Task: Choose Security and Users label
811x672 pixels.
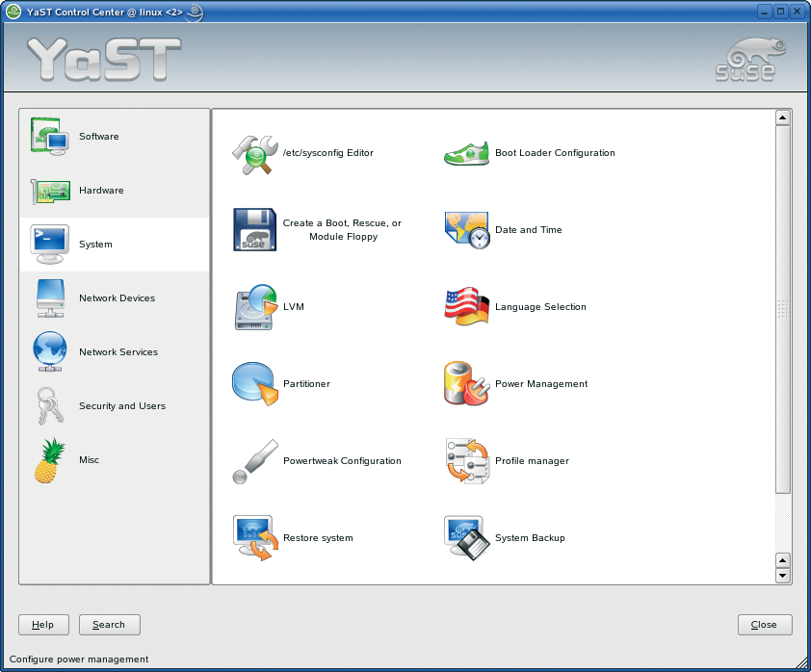Action: pyautogui.click(x=122, y=405)
